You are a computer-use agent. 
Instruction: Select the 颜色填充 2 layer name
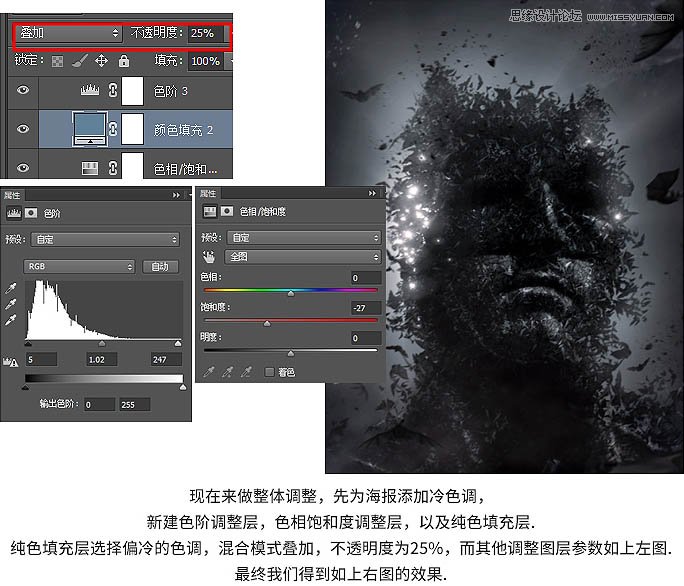pyautogui.click(x=183, y=130)
